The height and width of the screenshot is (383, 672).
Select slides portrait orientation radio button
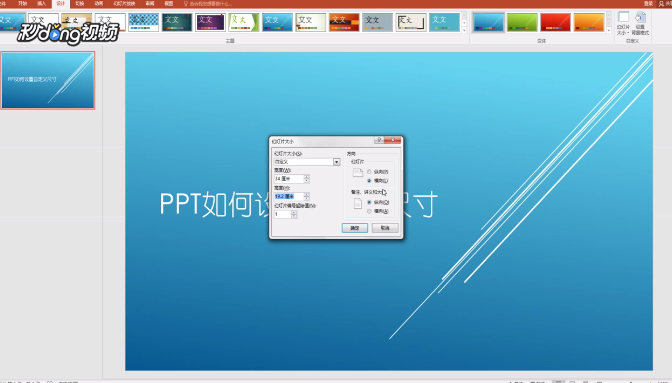click(x=369, y=172)
